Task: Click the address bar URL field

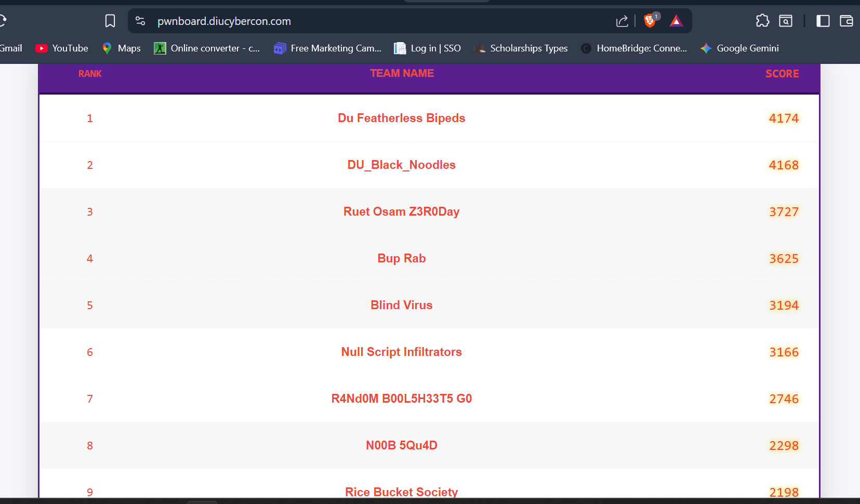Action: (x=364, y=21)
